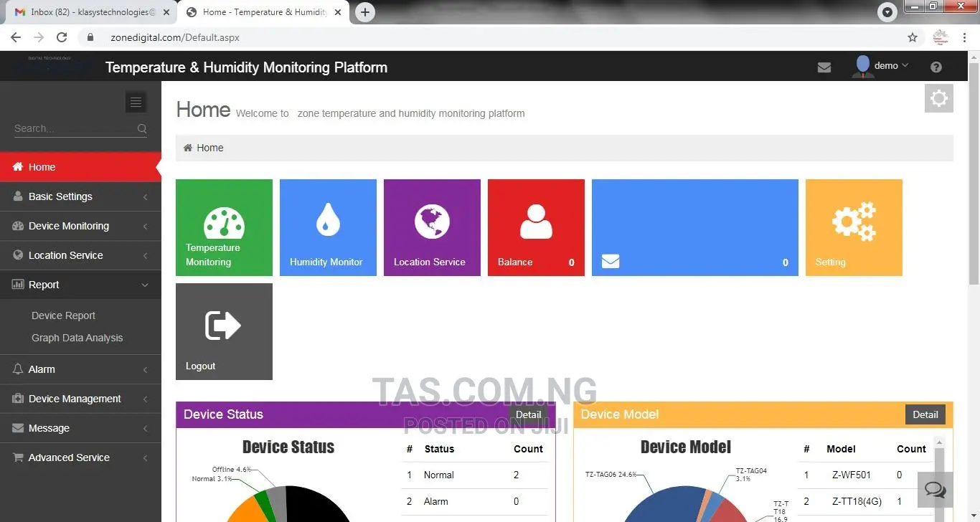Select Device Report submenu item

[63, 315]
